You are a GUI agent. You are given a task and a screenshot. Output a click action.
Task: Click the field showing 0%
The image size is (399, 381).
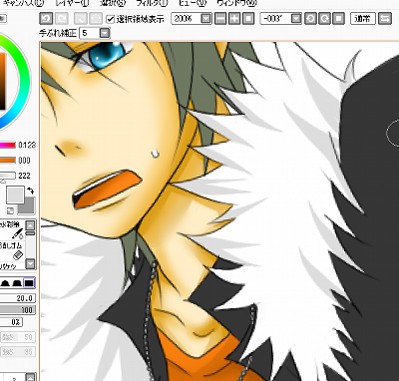11,322
